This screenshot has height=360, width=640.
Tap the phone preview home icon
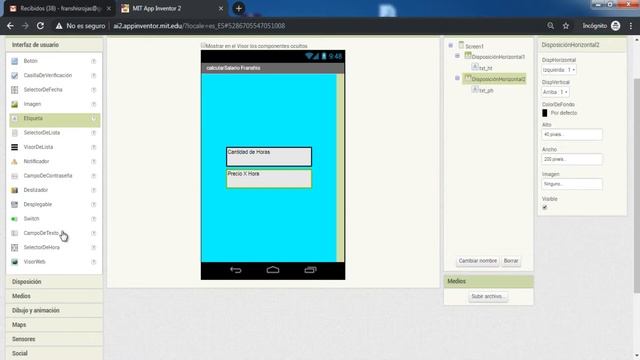273,270
